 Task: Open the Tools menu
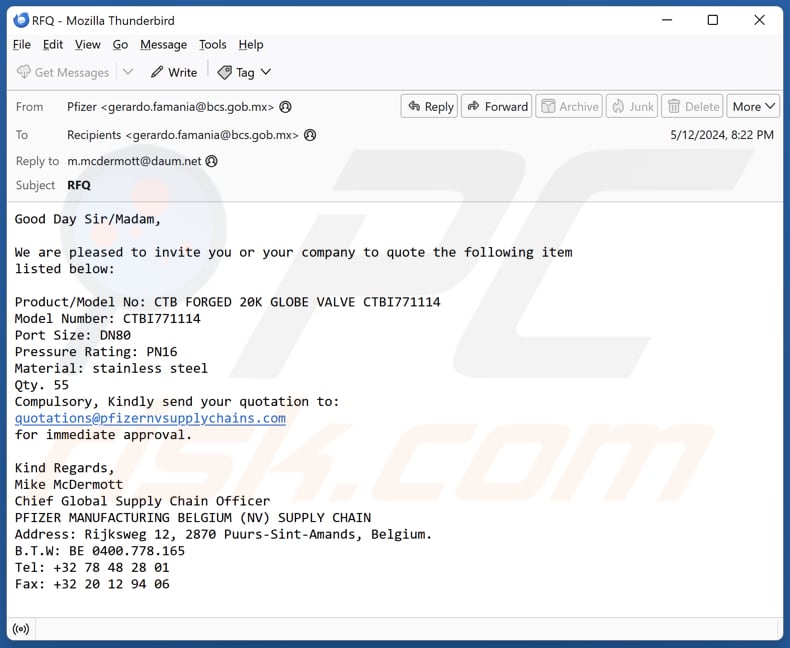click(212, 44)
